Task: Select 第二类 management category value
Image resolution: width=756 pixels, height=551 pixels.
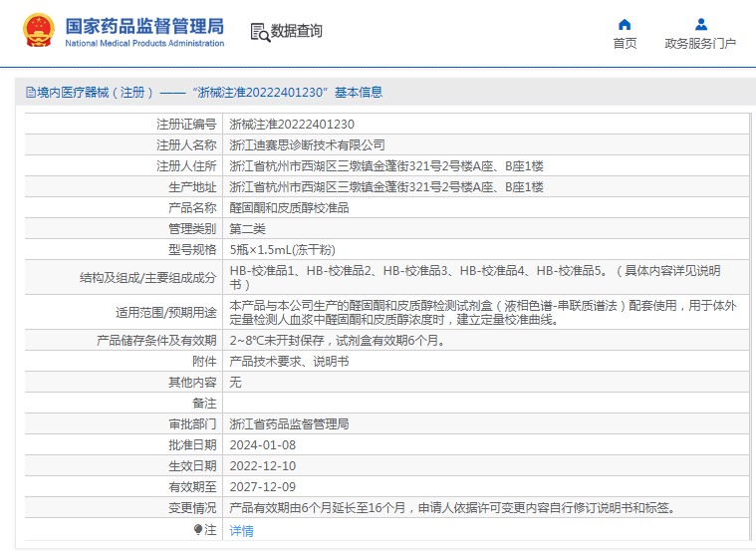Action: [x=247, y=229]
